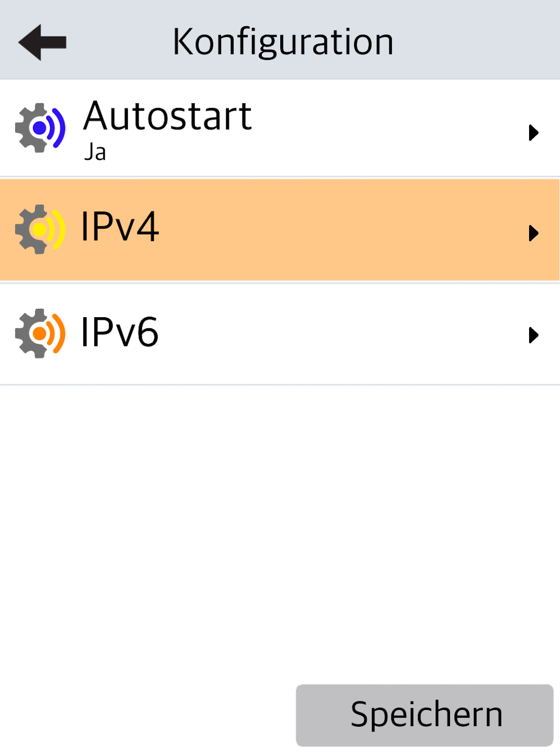Select the IPv6 label text

(119, 332)
